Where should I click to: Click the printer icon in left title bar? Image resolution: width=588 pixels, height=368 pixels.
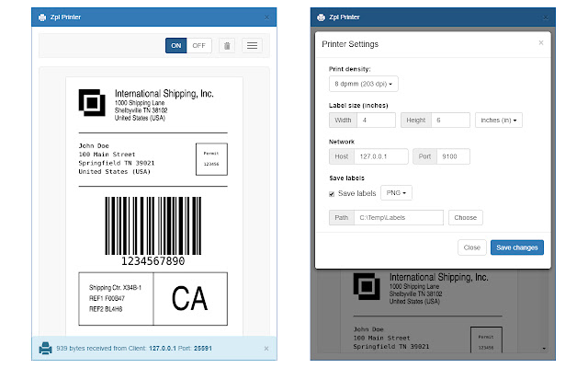point(42,17)
